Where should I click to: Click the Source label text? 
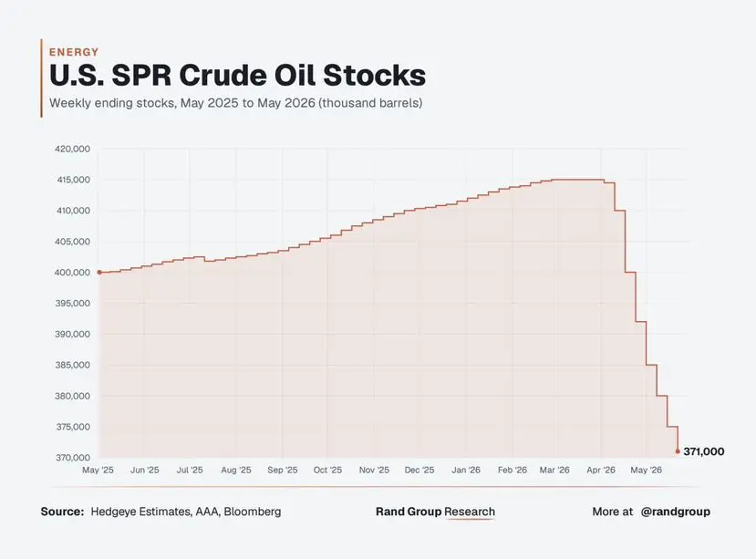click(62, 512)
